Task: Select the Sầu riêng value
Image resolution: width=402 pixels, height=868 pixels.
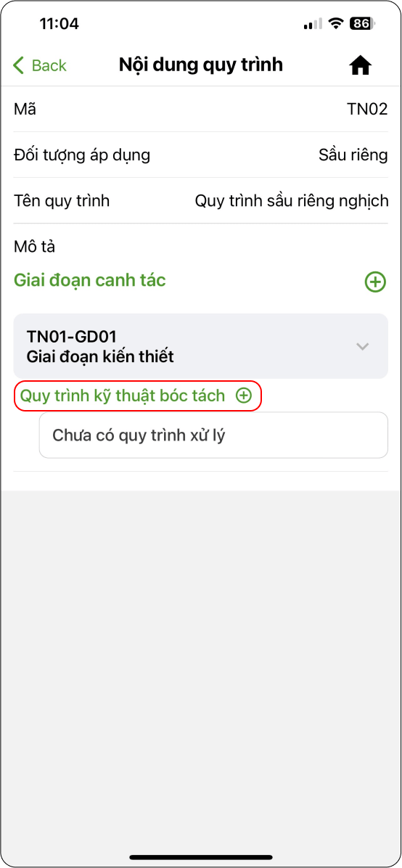Action: coord(353,155)
